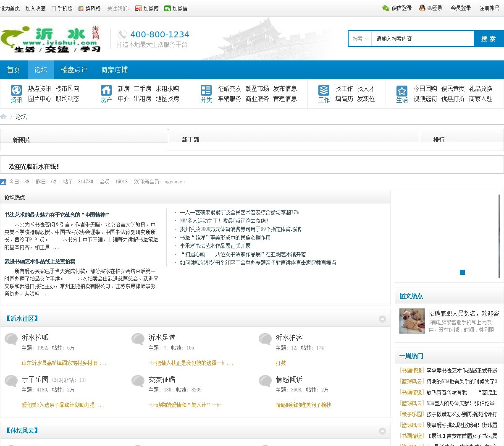
Task: Click the home breadcrumb icon
Action: (x=3, y=117)
